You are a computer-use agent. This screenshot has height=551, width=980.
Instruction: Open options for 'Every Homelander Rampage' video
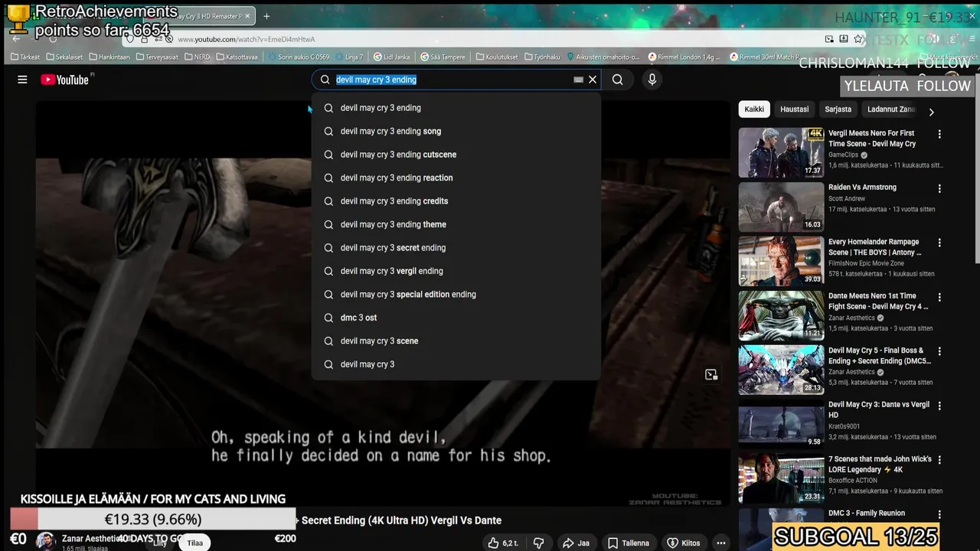coord(939,243)
